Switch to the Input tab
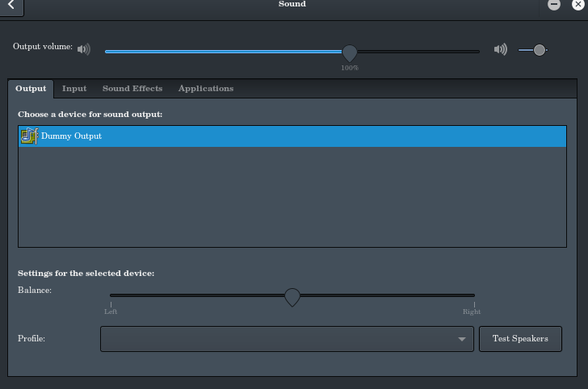 coord(74,89)
